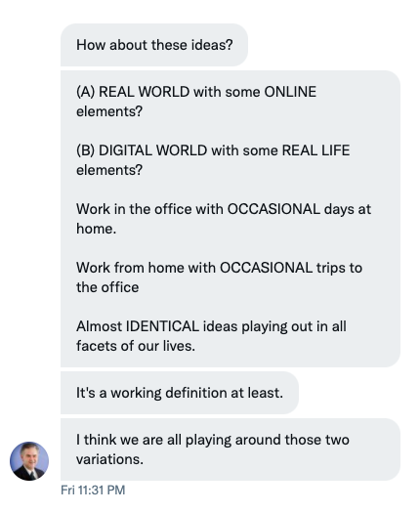Click the sender's profile avatar photo
Image resolution: width=420 pixels, height=512 pixels.
pyautogui.click(x=29, y=461)
